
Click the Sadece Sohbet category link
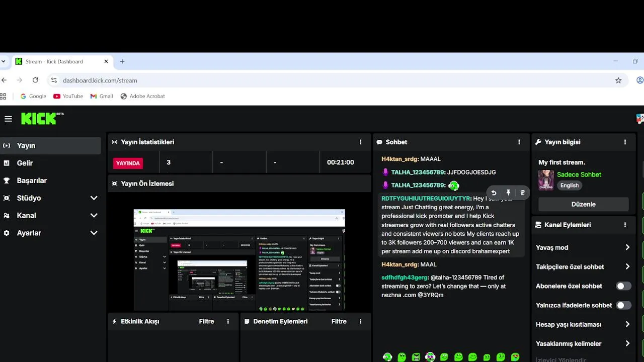(579, 174)
